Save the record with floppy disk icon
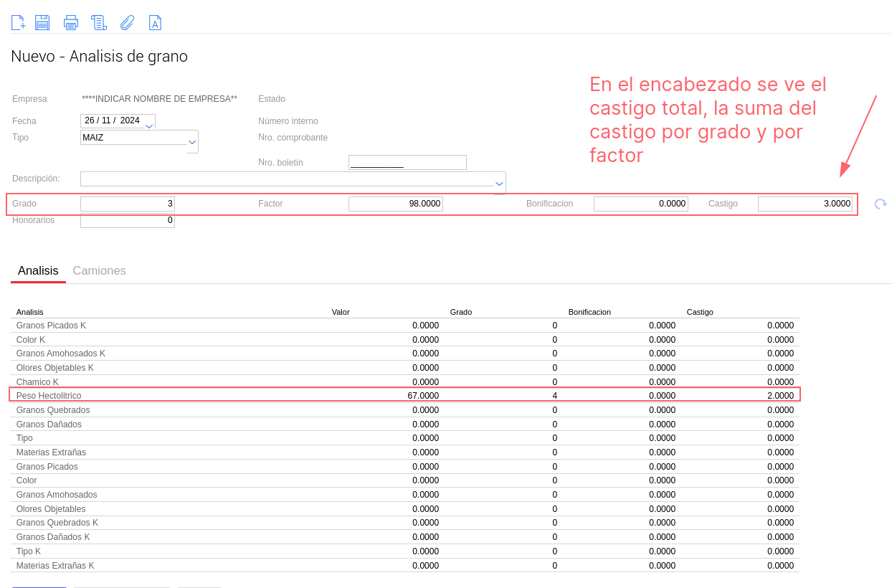Image resolution: width=892 pixels, height=588 pixels. 42,23
